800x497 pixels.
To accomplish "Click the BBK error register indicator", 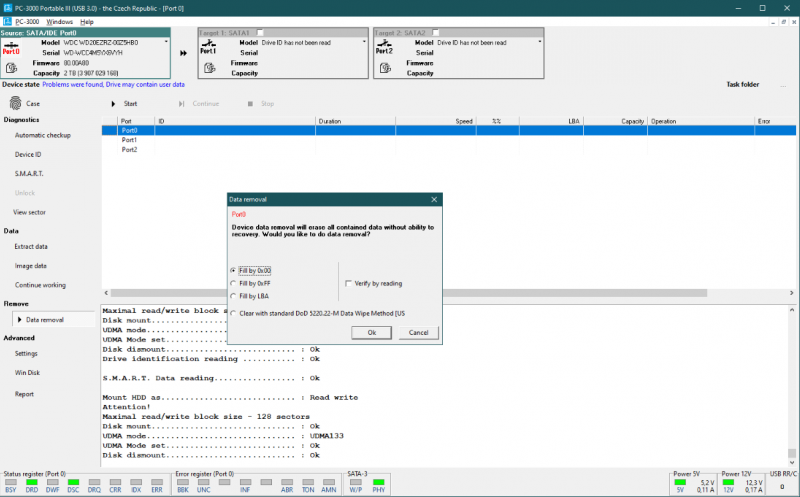I will pyautogui.click(x=183, y=482).
